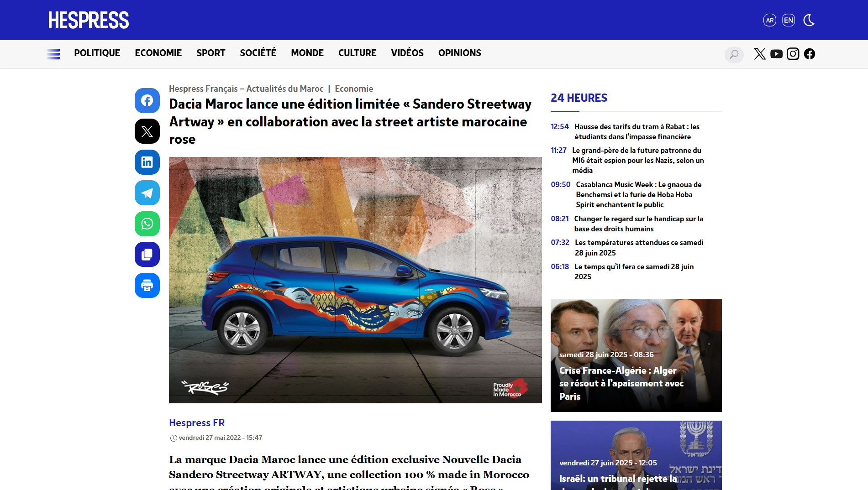This screenshot has width=868, height=490.
Task: Click the Hespress logo
Action: coord(89,20)
